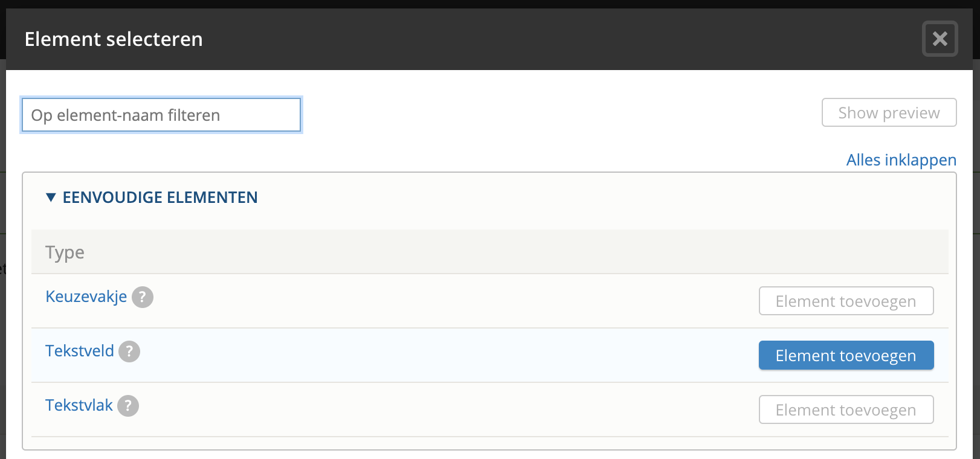Screen dimensions: 980x459
Task: Add the Keuzevakje element
Action: (x=846, y=301)
